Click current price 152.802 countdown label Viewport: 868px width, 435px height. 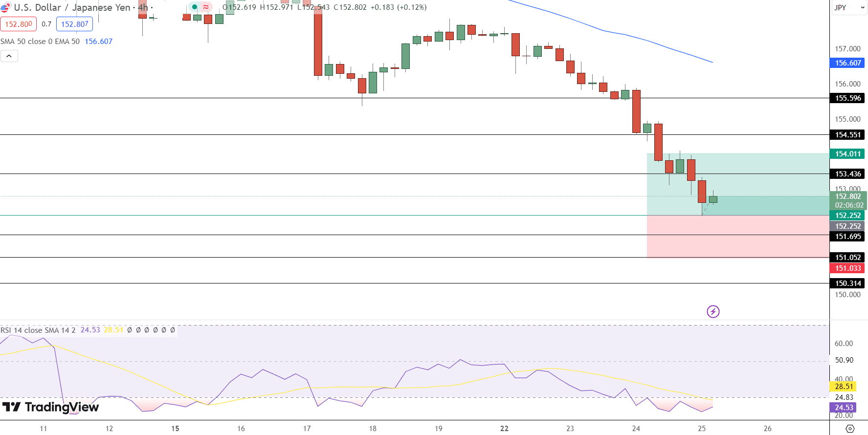[x=848, y=201]
